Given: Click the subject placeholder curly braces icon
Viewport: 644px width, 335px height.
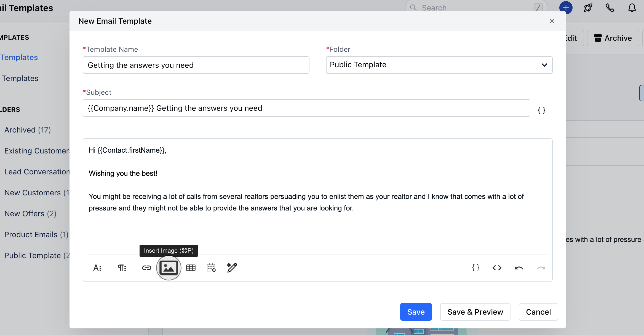Looking at the screenshot, I should 541,110.
